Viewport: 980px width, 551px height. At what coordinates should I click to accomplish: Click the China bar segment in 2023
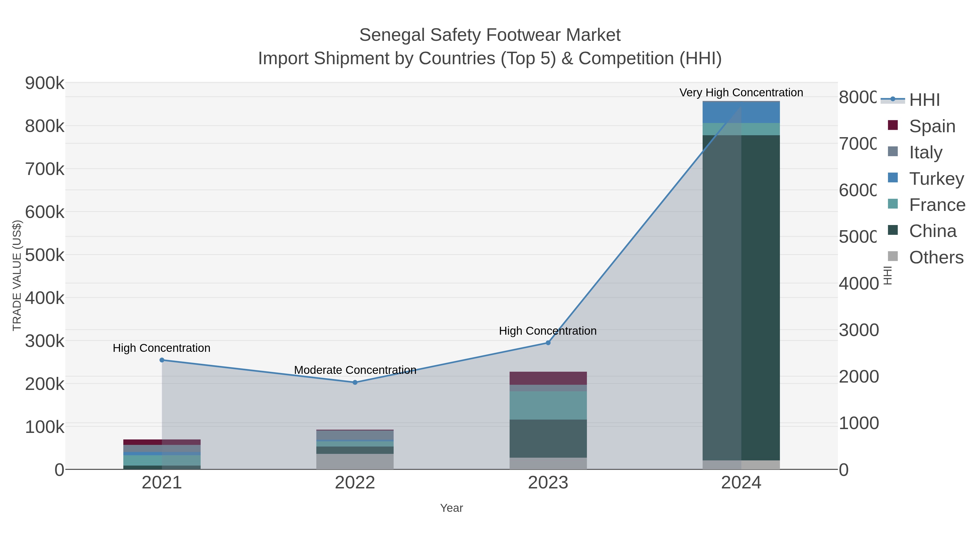pos(548,438)
